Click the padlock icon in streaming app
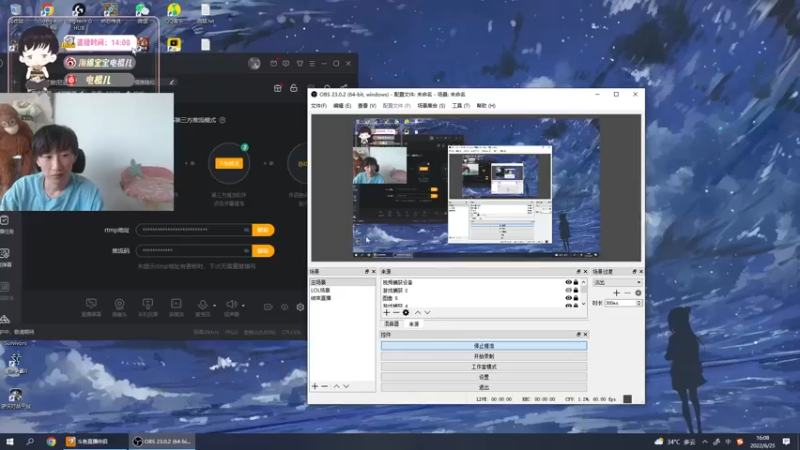This screenshot has width=800, height=450. pos(294,88)
